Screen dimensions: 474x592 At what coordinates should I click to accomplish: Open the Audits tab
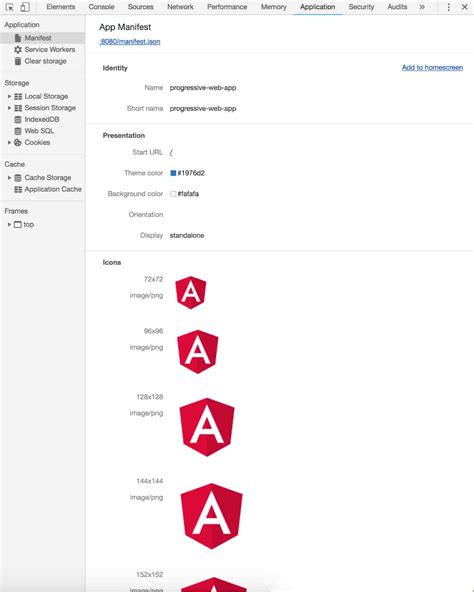(x=397, y=7)
